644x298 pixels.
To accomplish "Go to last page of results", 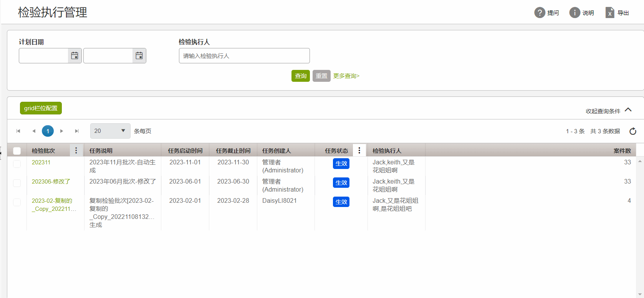I will coord(77,131).
